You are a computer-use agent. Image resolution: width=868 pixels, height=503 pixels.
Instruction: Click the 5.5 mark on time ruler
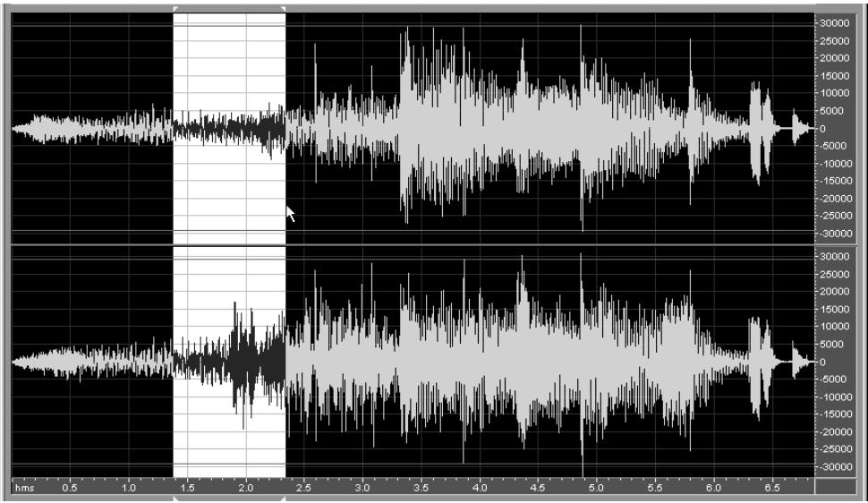(655, 488)
